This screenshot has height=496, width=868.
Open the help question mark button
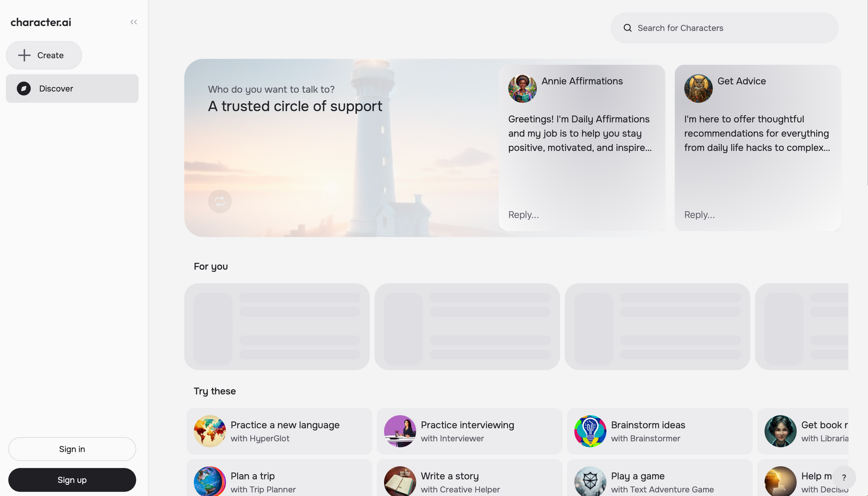(x=844, y=477)
